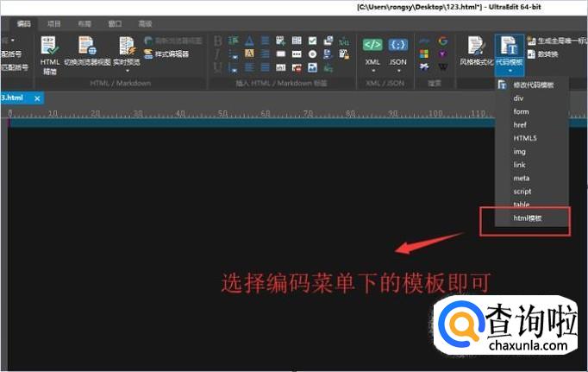Search with the purple Yahoo icon
This screenshot has width=588, height=372.
(x=442, y=54)
